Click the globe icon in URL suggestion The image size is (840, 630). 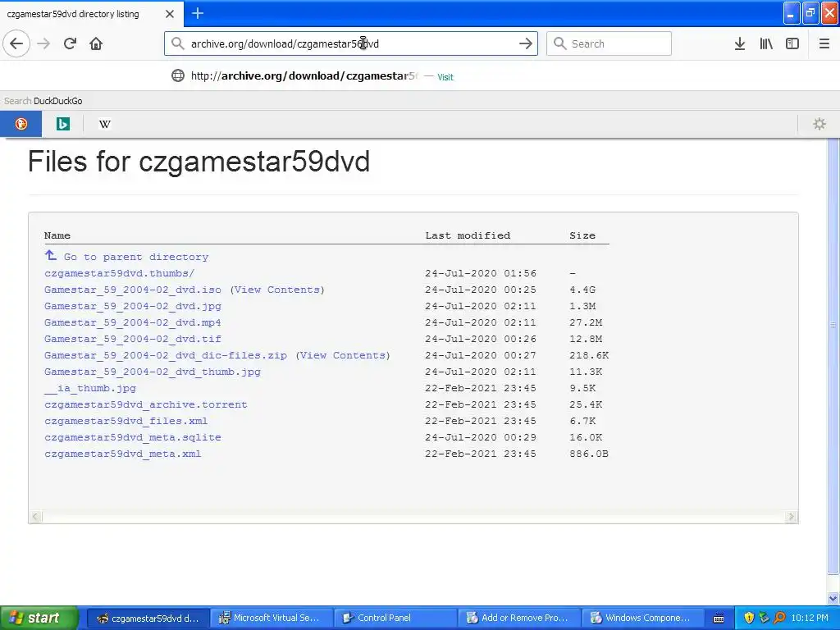[178, 75]
